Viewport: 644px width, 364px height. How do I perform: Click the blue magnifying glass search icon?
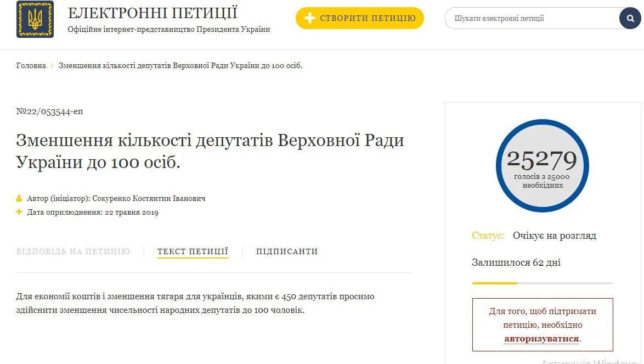(630, 18)
